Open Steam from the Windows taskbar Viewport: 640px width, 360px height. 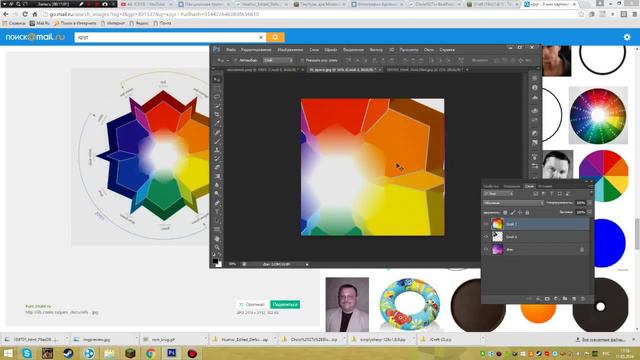68,353
